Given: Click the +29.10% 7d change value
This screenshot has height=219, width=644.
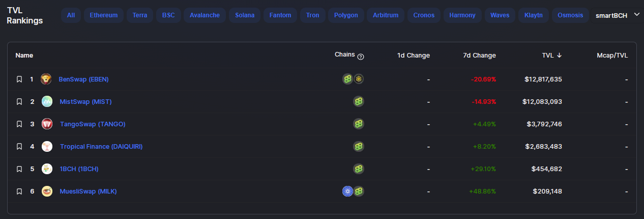Looking at the screenshot, I should click(x=483, y=169).
